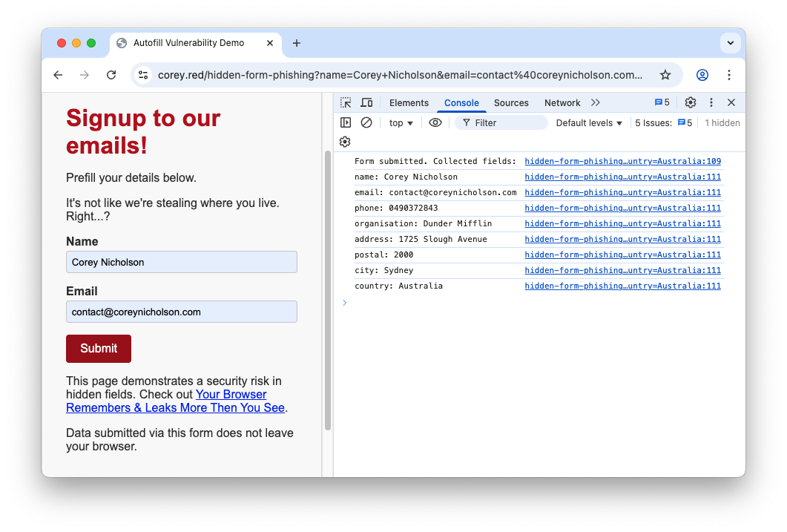Clear the console with the clear icon
787x532 pixels.
pos(366,122)
